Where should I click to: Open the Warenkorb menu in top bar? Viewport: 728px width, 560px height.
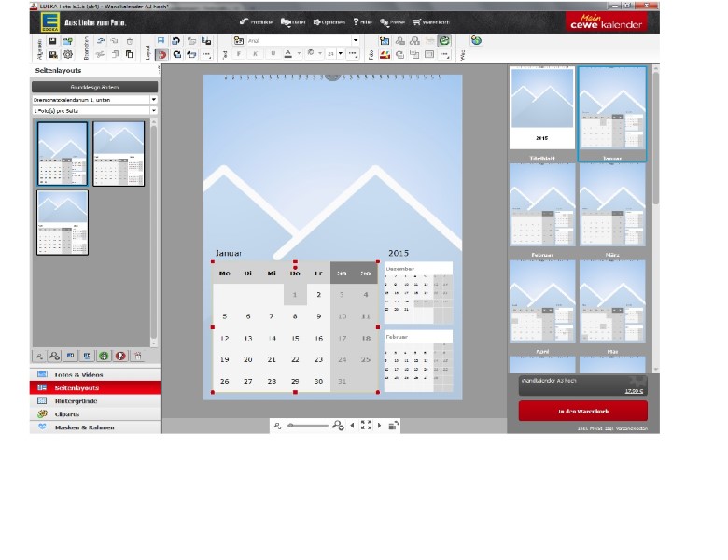431,22
